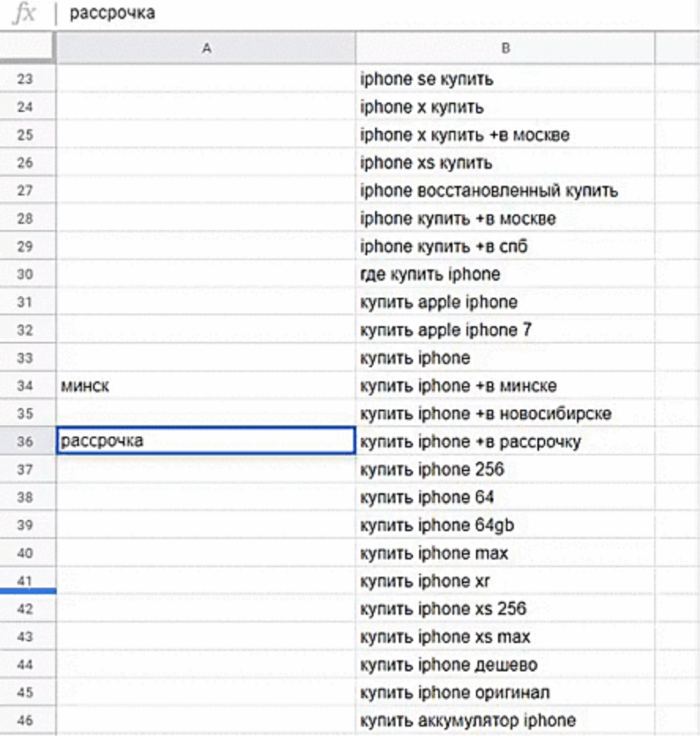Select row 34 header

[27, 385]
